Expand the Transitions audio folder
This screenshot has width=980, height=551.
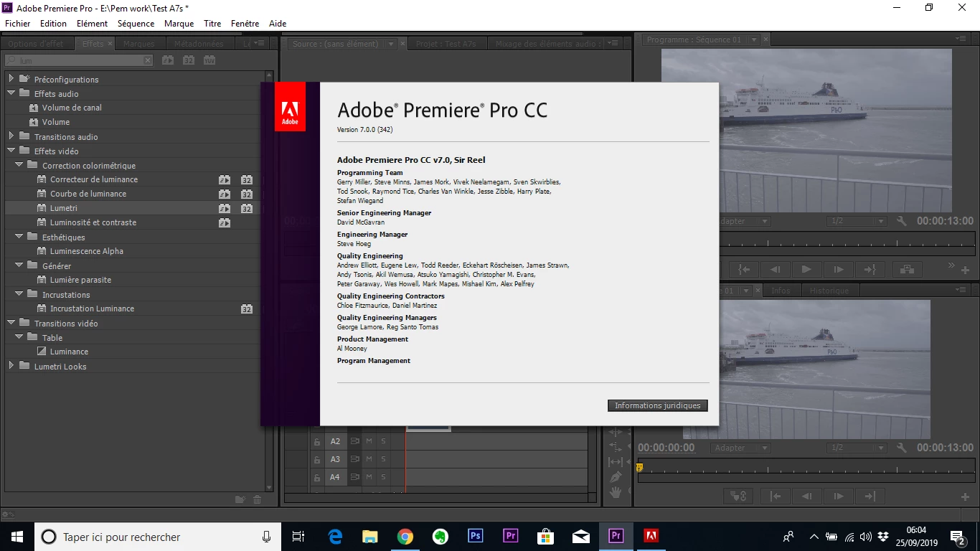[x=11, y=136]
